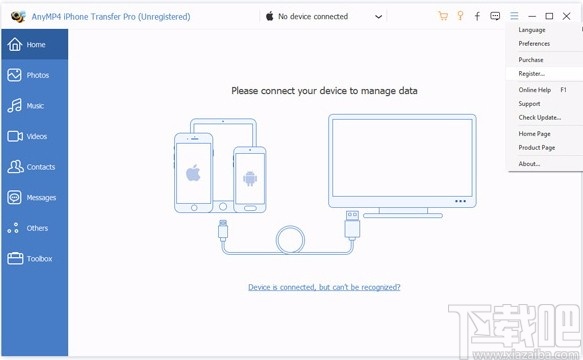Click the Android phone illustration

[250, 179]
